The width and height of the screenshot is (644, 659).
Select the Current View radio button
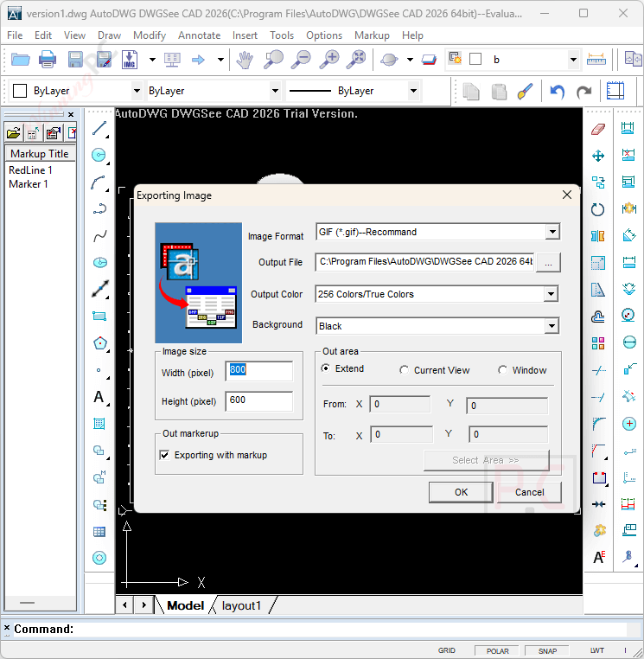tap(404, 370)
